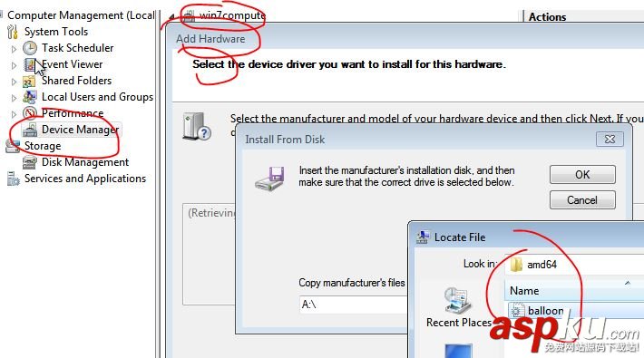Click OK in Install From Disk
The image size is (644, 358).
pos(582,175)
